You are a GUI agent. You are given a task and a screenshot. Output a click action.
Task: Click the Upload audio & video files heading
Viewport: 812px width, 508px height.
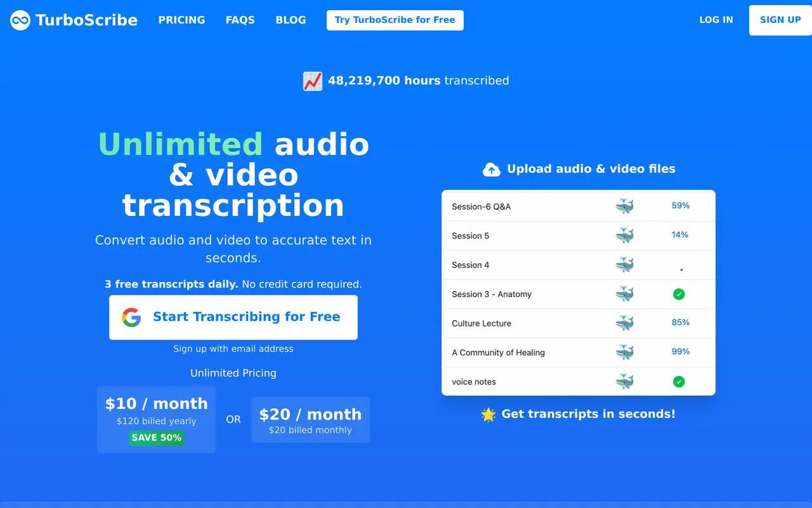pyautogui.click(x=591, y=169)
